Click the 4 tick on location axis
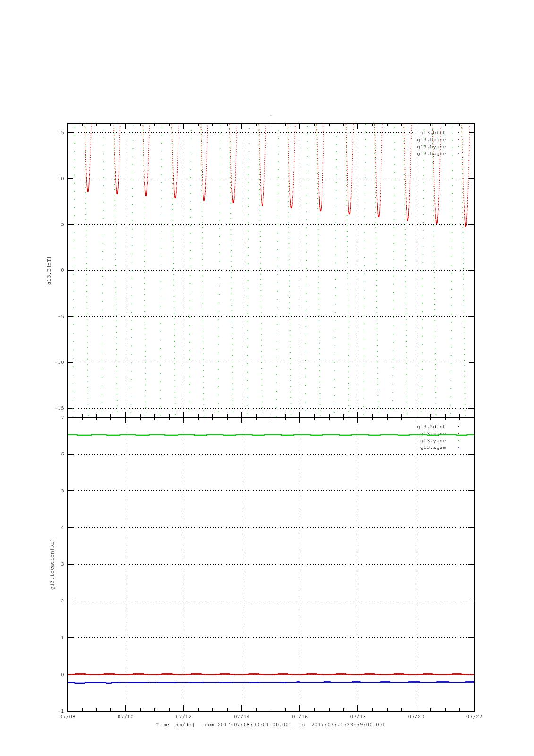 pyautogui.click(x=62, y=528)
